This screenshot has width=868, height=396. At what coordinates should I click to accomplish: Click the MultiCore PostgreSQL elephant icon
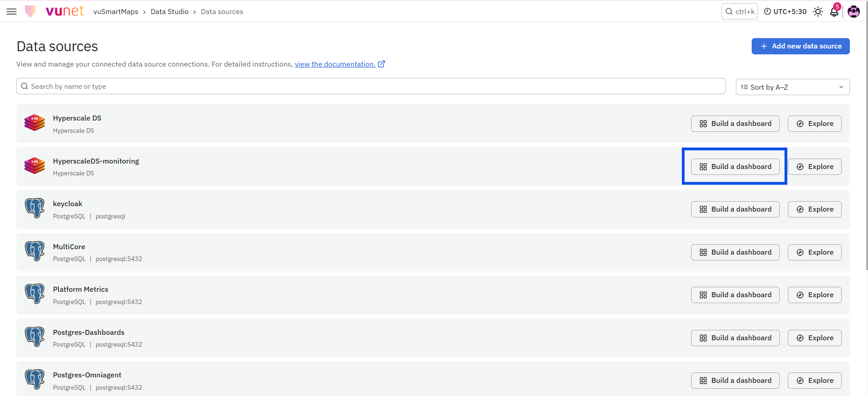pyautogui.click(x=35, y=251)
